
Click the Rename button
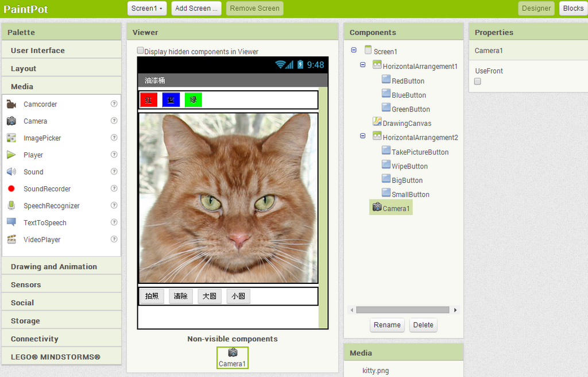[x=387, y=325]
